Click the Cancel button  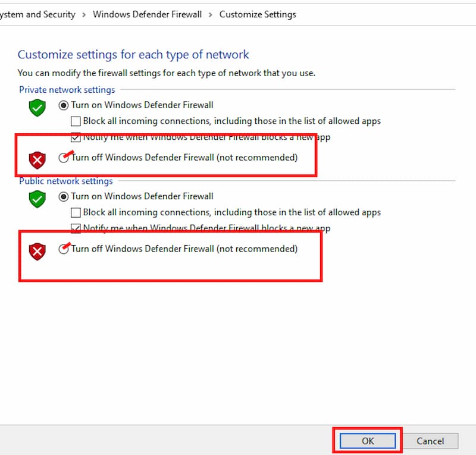(x=430, y=441)
